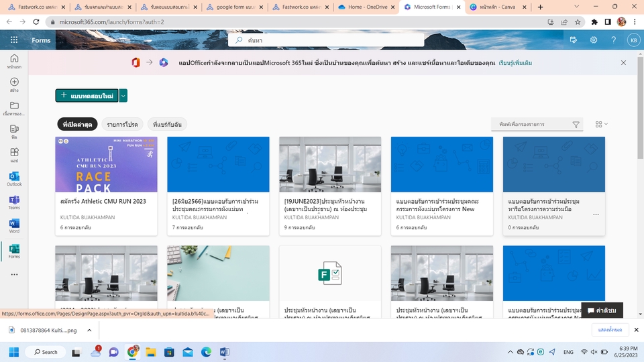
Task: Open the Microsoft 365 app launcher grid
Action: [x=14, y=40]
